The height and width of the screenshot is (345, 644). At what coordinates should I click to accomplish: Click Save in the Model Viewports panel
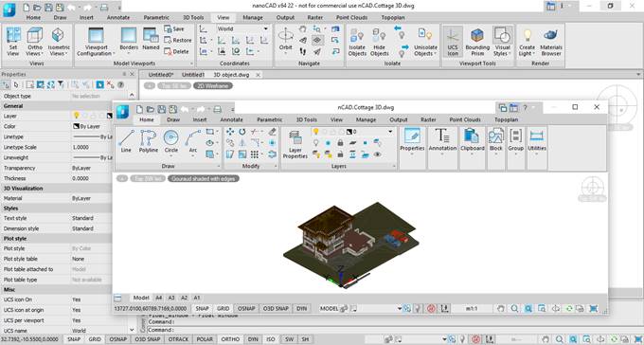click(x=174, y=29)
